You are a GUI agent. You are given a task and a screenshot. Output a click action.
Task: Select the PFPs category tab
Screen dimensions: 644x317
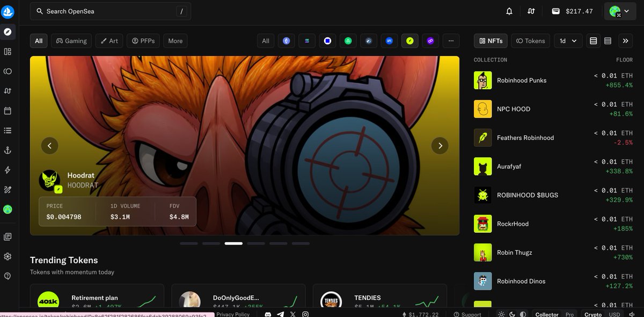pos(143,41)
